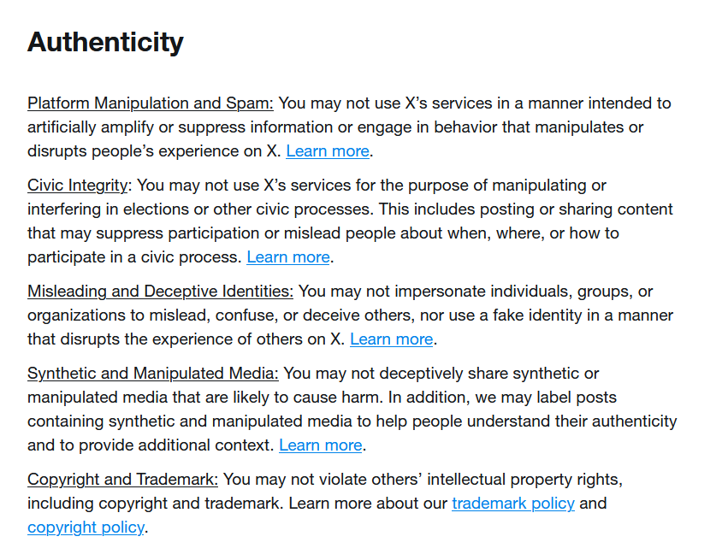This screenshot has height=560, width=728.
Task: Select the Misleading and Deceptive Identities heading
Action: click(160, 292)
